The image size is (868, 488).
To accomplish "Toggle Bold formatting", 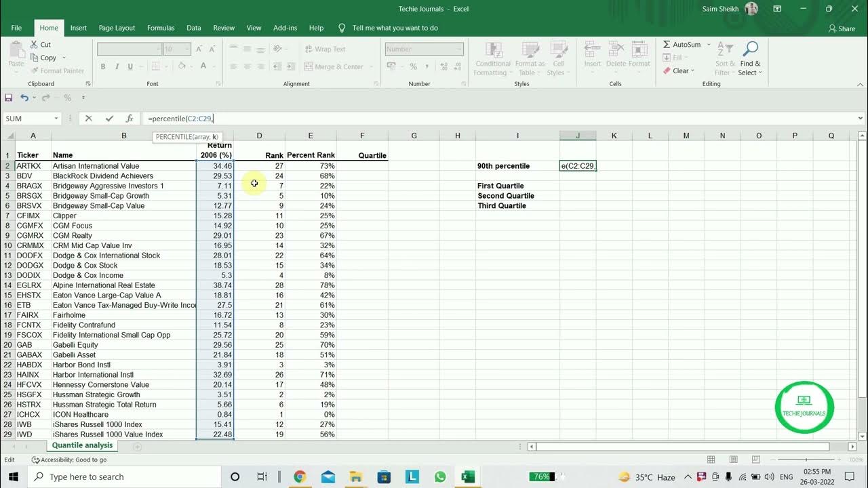I will pyautogui.click(x=103, y=66).
